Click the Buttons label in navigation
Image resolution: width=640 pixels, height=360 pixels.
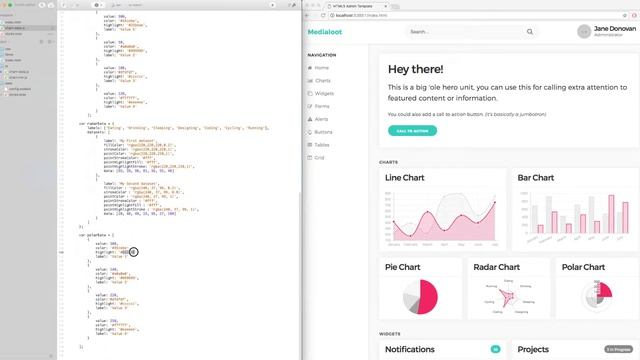click(x=323, y=132)
